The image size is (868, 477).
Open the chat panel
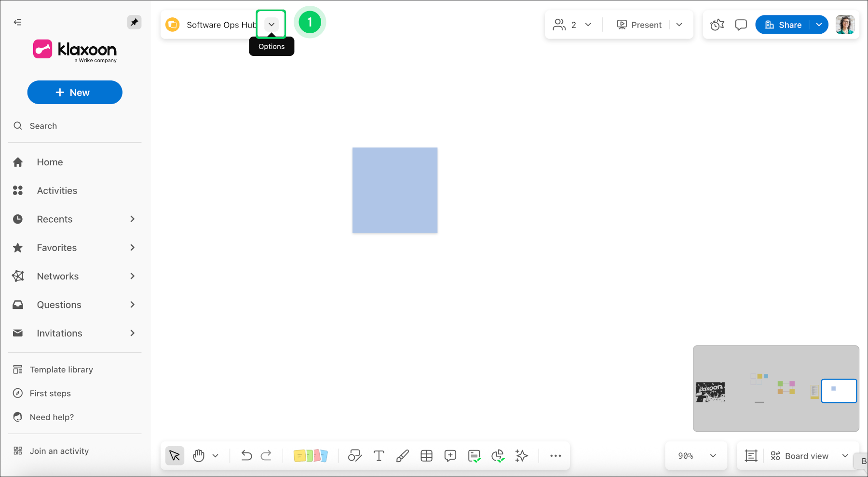coord(741,24)
